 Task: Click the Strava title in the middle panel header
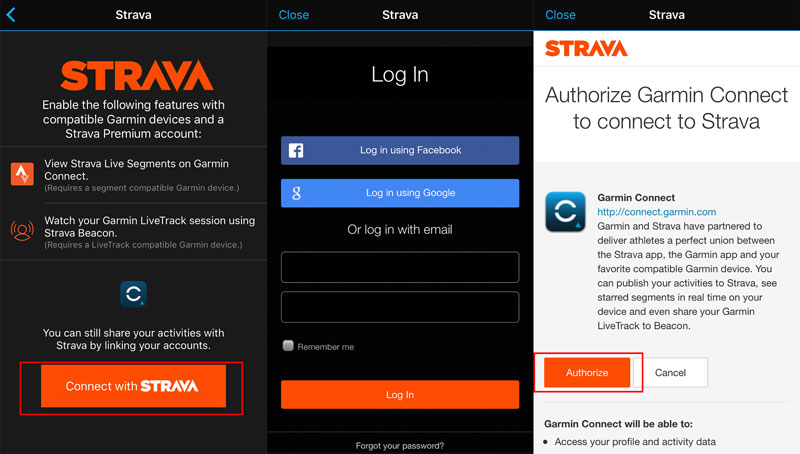(x=400, y=15)
